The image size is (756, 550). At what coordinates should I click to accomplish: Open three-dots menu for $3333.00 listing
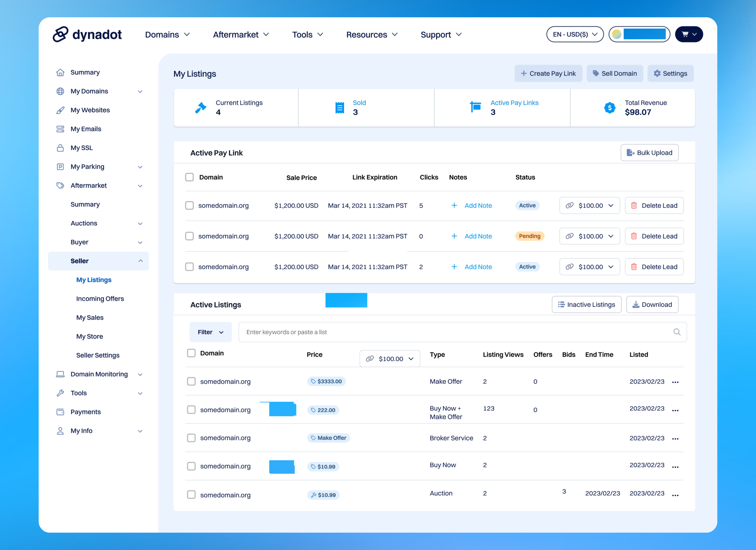(x=675, y=382)
